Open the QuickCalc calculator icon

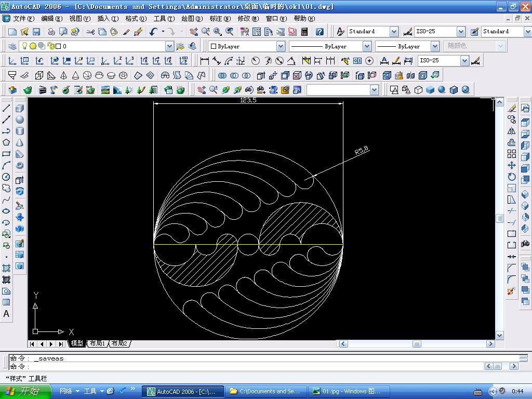pyautogui.click(x=304, y=32)
